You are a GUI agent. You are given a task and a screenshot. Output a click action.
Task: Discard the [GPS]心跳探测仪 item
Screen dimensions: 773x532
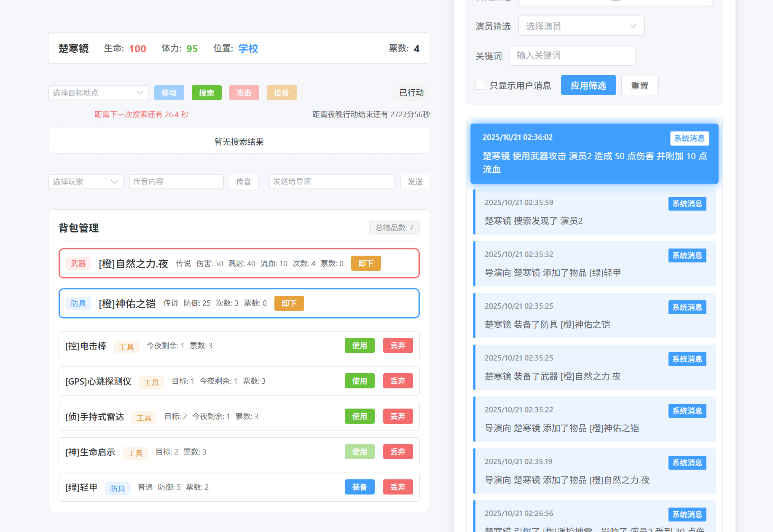(397, 381)
